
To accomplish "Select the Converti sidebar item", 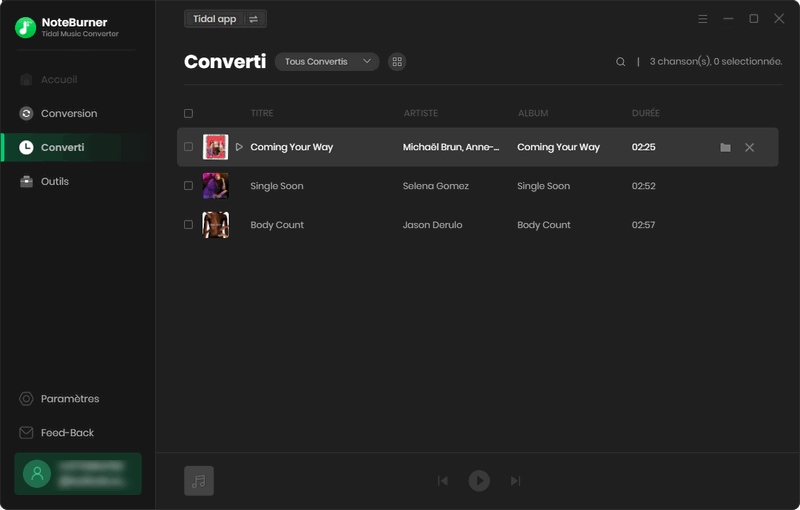I will [x=78, y=147].
